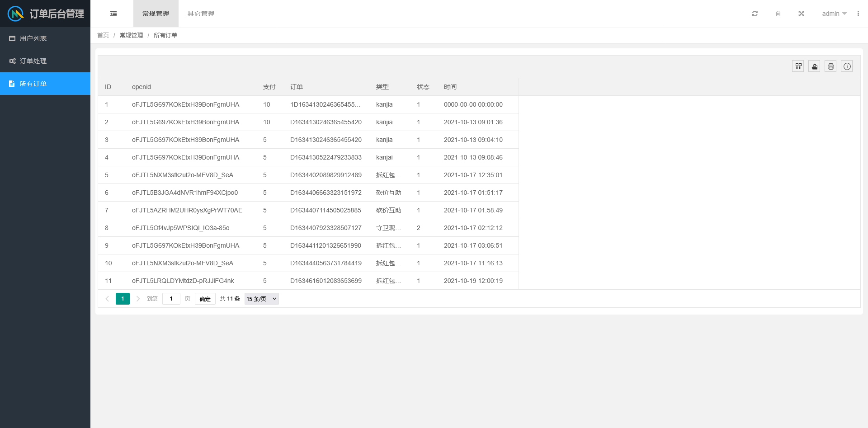Viewport: 868px width, 428px height.
Task: Collapse the sidebar with the menu-fold icon
Action: [x=113, y=14]
